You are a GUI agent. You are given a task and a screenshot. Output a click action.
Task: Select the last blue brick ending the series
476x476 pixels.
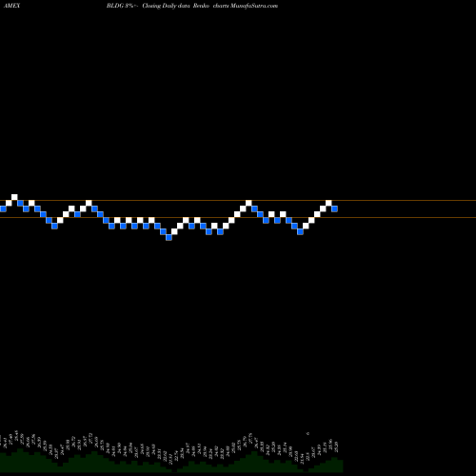point(334,208)
